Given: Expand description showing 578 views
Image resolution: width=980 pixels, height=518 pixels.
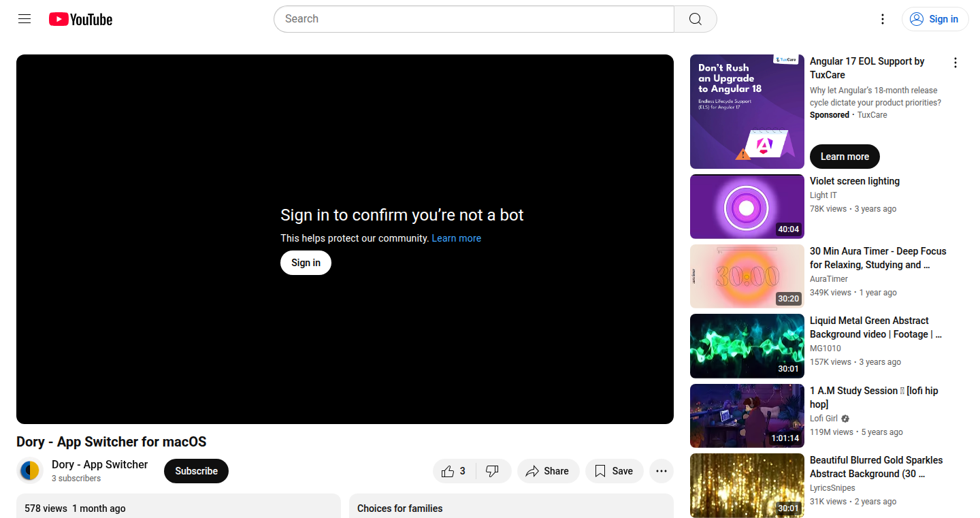Looking at the screenshot, I should [x=178, y=506].
